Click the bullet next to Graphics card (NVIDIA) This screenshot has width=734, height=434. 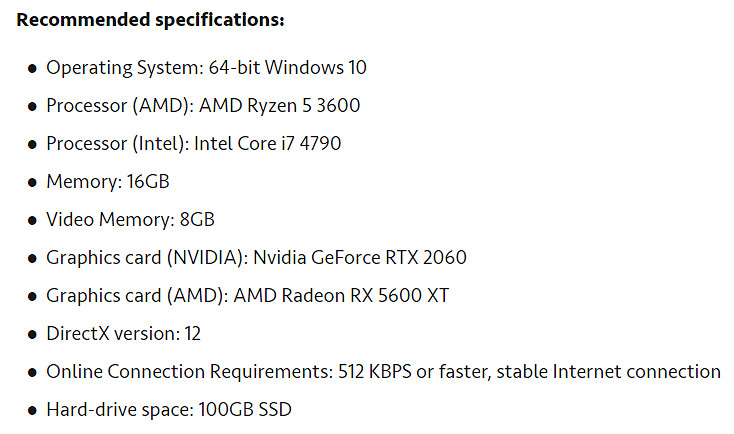(x=32, y=259)
